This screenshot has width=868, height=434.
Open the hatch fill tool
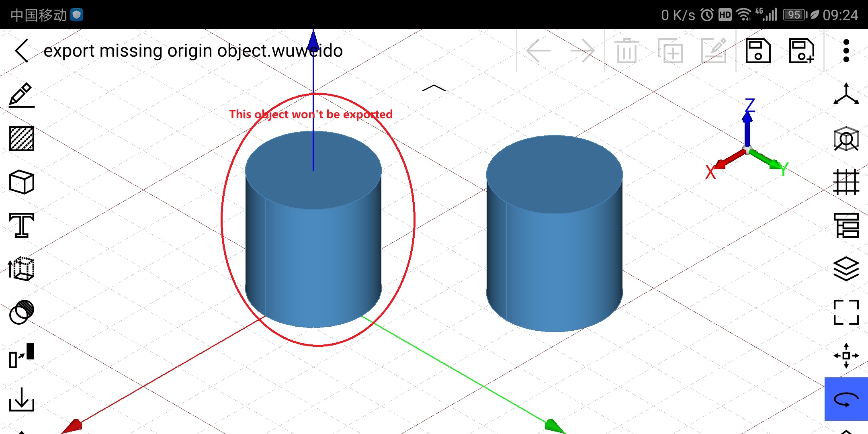point(22,139)
